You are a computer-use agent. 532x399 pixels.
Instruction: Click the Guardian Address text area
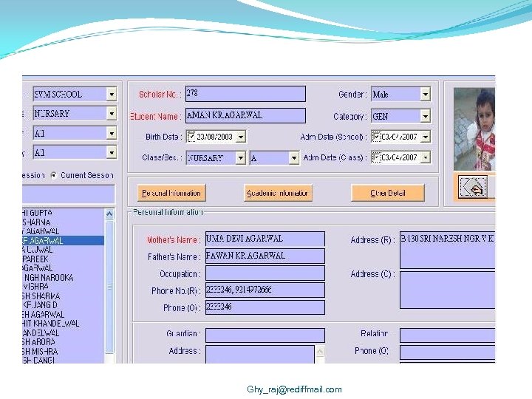(x=260, y=354)
